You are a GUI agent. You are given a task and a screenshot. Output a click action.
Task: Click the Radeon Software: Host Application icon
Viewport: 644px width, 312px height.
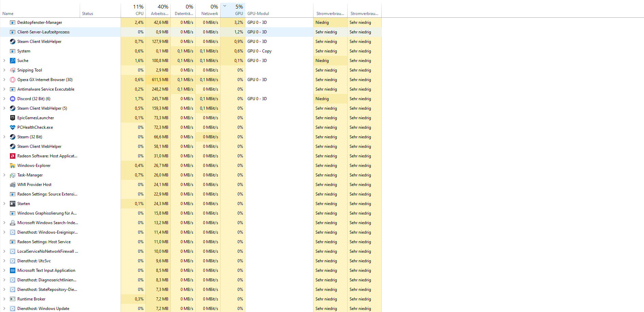pos(13,156)
